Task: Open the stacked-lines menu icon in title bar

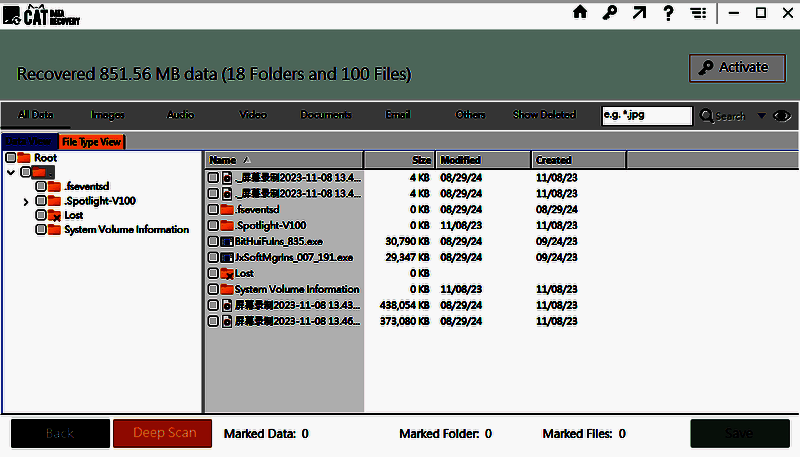Action: pyautogui.click(x=697, y=13)
